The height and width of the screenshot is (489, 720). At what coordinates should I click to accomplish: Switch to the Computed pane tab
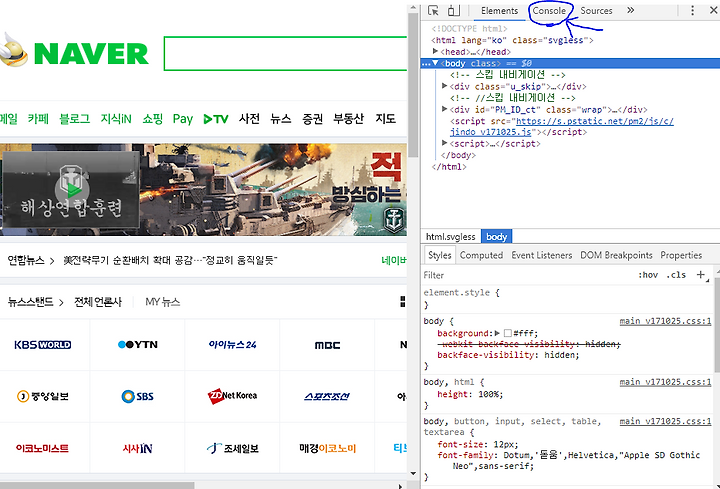pos(481,255)
